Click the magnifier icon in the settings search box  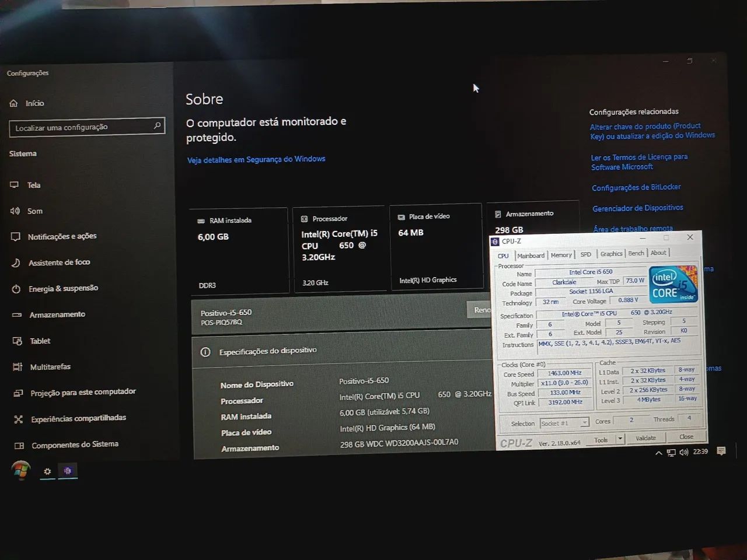157,125
